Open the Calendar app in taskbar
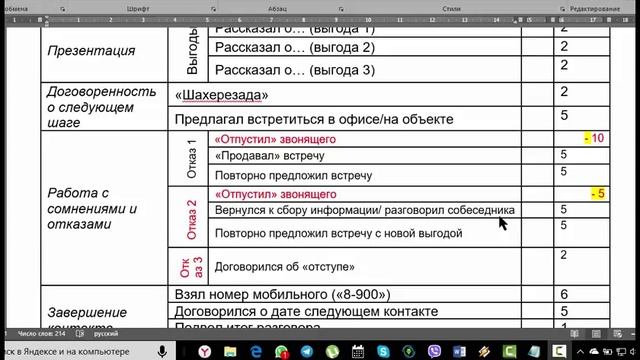 (358, 351)
